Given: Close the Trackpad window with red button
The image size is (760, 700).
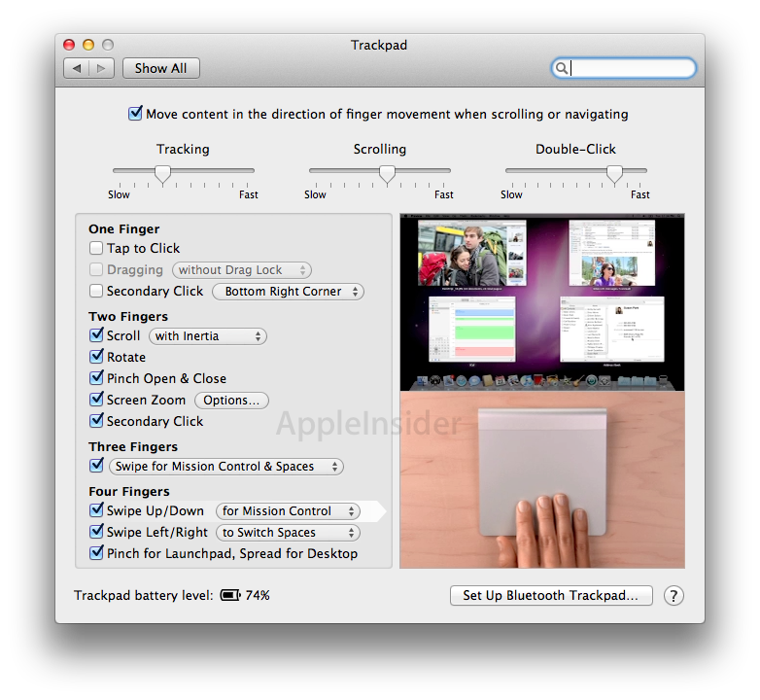Looking at the screenshot, I should coord(69,45).
